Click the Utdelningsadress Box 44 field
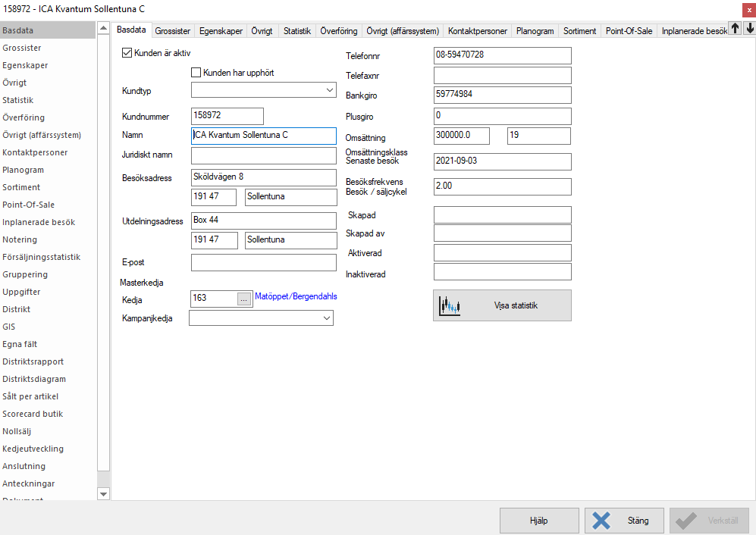 [x=264, y=221]
